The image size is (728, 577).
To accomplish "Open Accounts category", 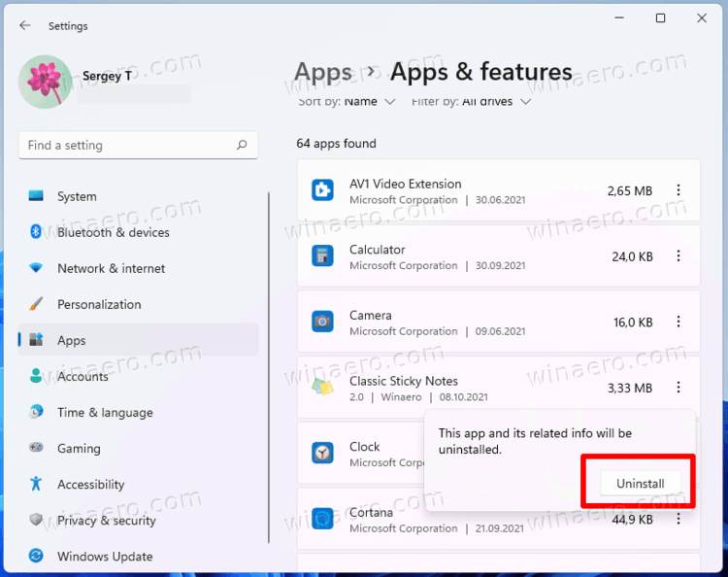I will pyautogui.click(x=139, y=376).
